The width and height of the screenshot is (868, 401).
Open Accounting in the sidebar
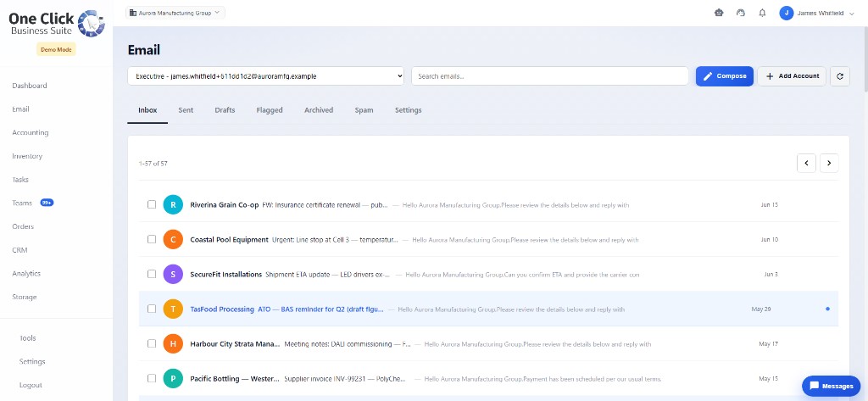[x=31, y=133]
